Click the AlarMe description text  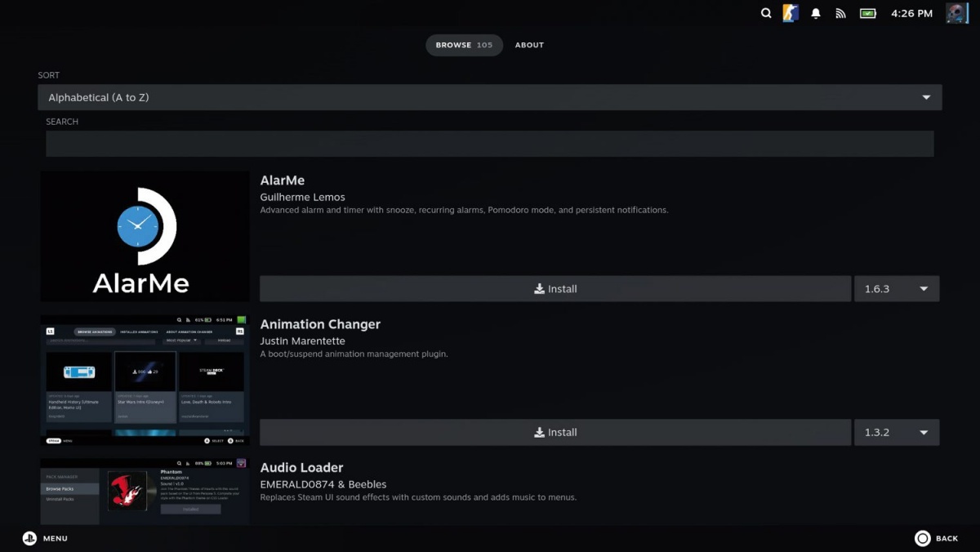(x=464, y=210)
